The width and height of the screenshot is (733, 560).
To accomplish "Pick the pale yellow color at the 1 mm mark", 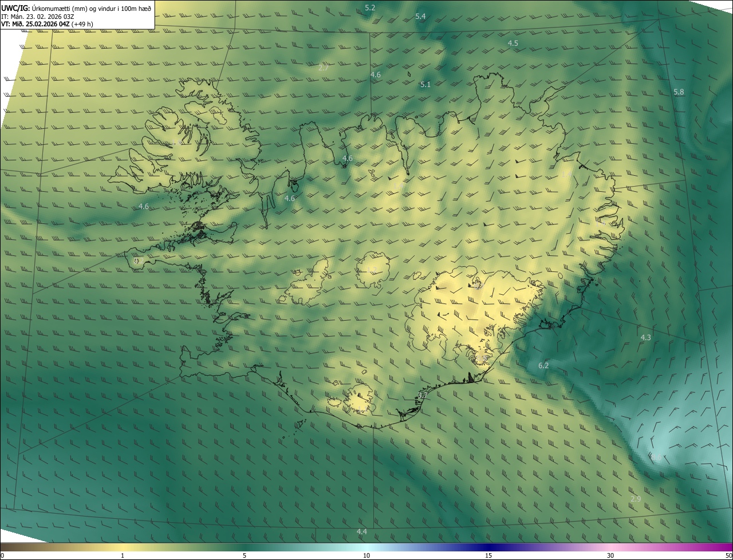I will tap(123, 547).
